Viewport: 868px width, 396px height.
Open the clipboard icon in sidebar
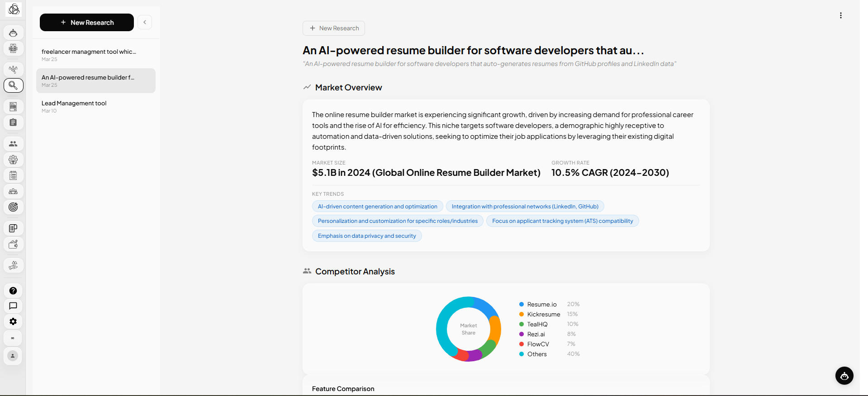(x=13, y=123)
